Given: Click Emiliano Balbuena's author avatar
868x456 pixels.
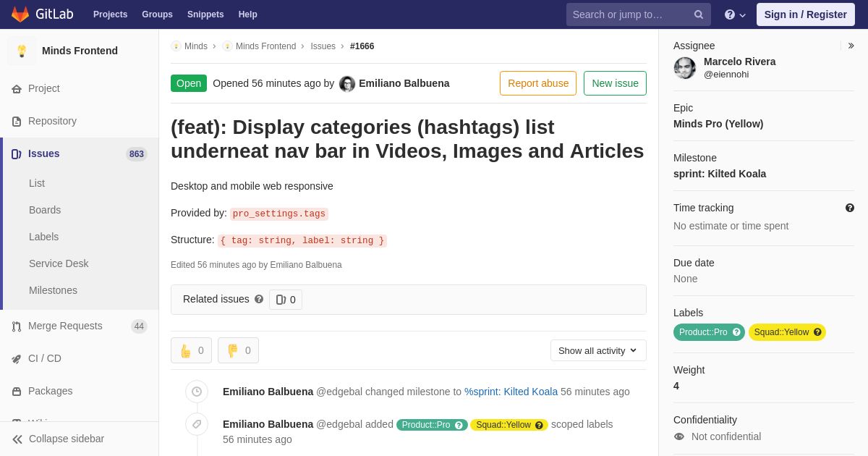Looking at the screenshot, I should (x=347, y=84).
